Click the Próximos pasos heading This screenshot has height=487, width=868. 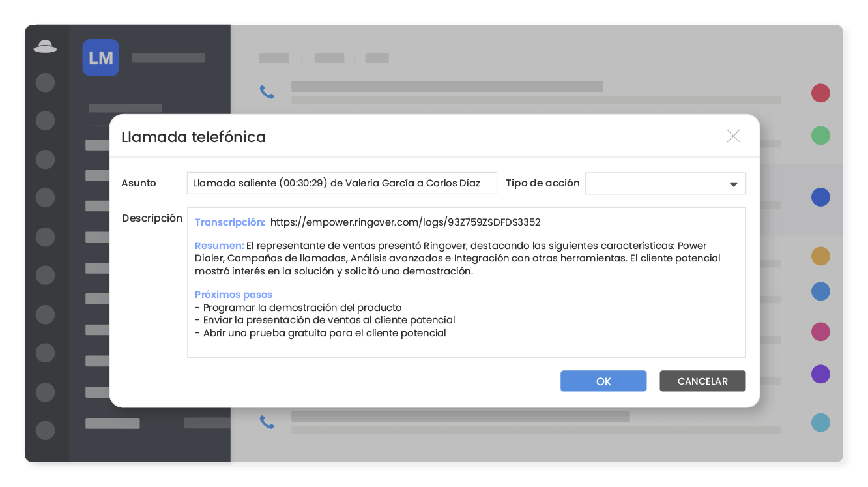point(233,295)
